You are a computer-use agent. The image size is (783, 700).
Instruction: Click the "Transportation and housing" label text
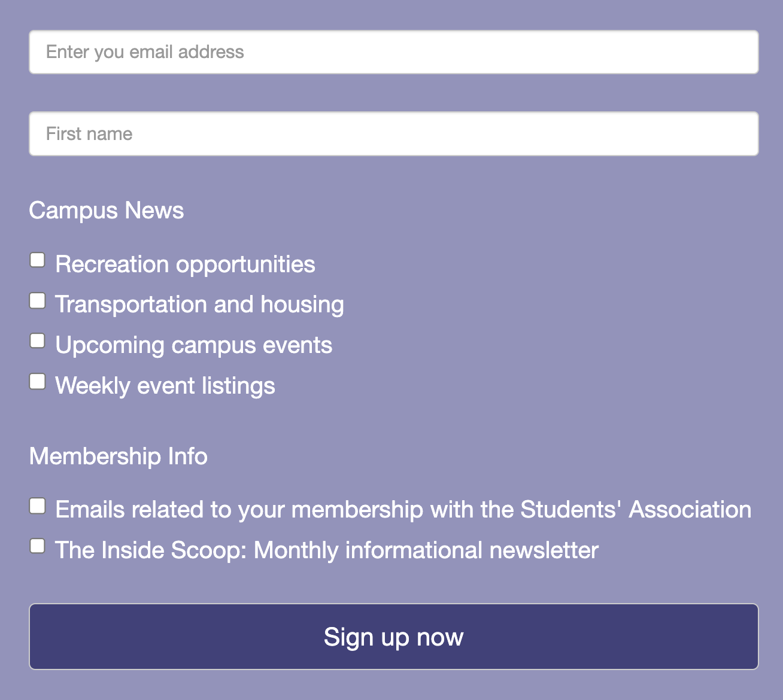pos(199,305)
